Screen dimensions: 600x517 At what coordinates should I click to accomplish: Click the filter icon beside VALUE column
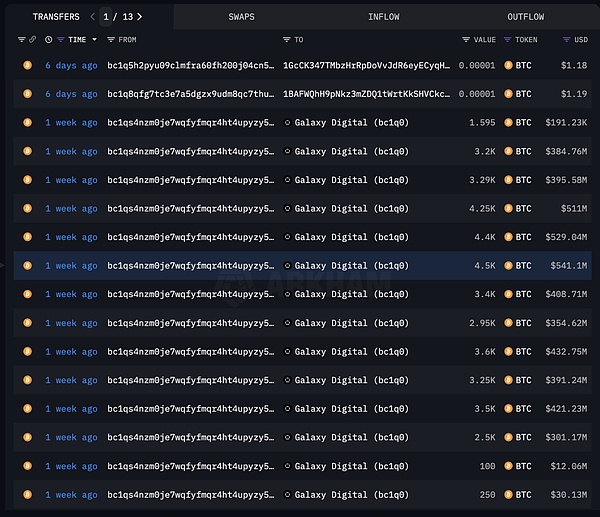coord(466,40)
